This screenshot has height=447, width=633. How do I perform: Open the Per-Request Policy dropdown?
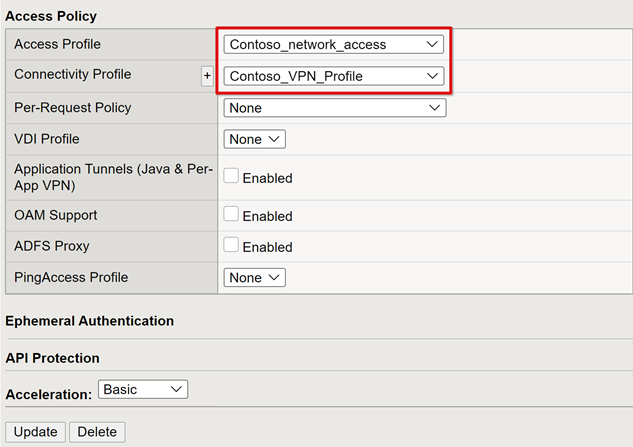334,107
